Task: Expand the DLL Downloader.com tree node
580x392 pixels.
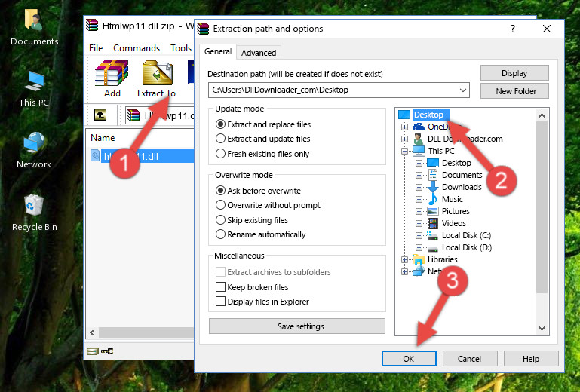Action: coord(404,139)
